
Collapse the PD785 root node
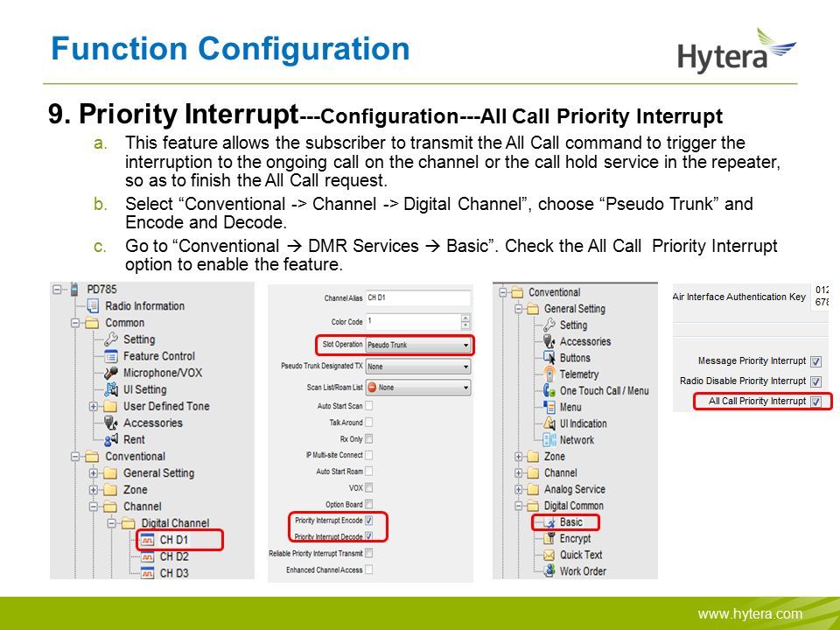pos(57,290)
